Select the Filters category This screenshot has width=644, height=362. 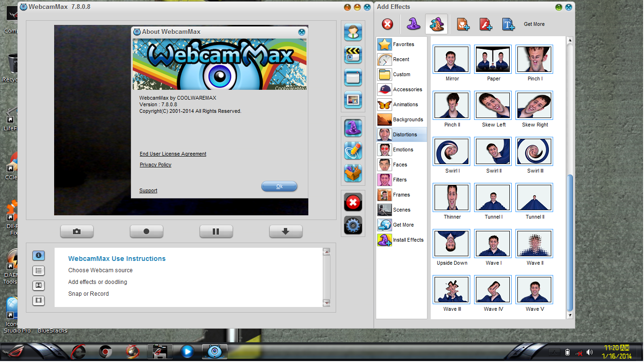click(402, 180)
